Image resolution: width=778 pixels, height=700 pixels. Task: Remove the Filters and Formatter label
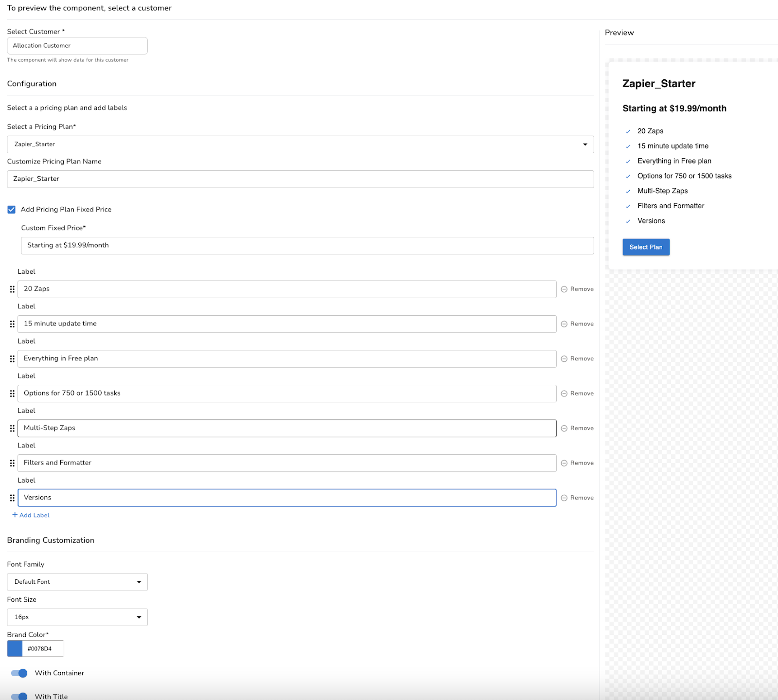[x=577, y=463]
